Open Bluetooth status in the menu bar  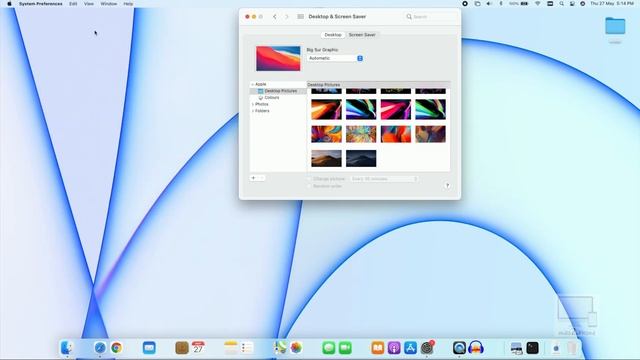(x=501, y=4)
